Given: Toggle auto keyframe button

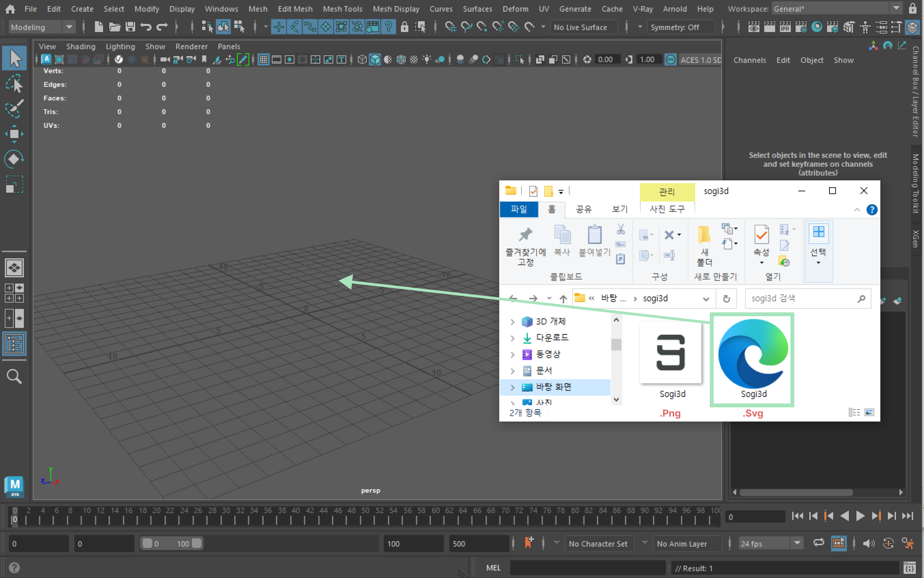Looking at the screenshot, I should pos(888,544).
